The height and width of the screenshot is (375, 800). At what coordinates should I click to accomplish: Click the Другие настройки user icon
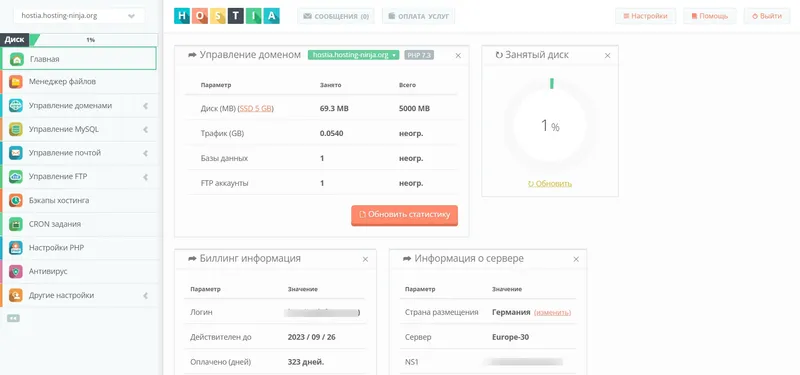pyautogui.click(x=16, y=295)
